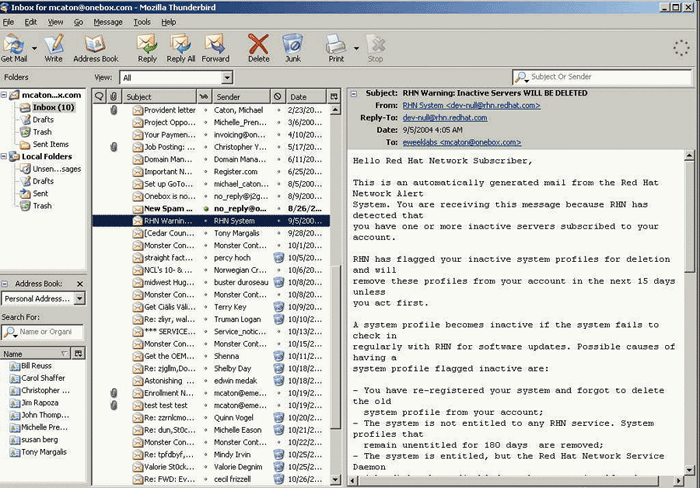Open the address book contacts column picker icon

79,354
